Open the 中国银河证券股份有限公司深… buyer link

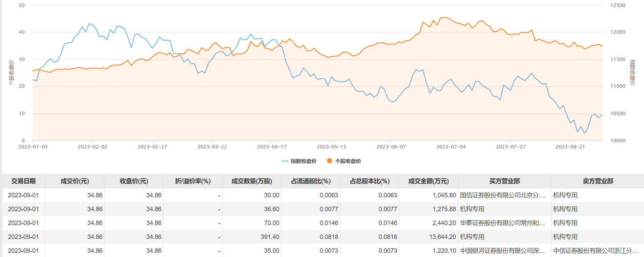(x=502, y=251)
